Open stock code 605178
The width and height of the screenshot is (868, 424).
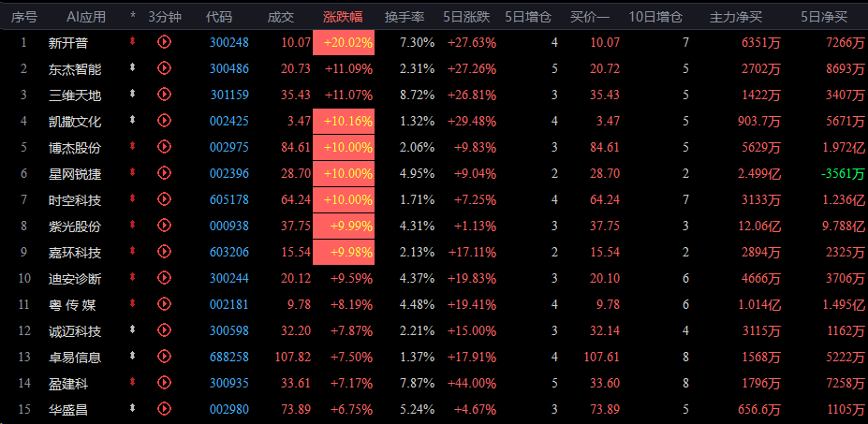(229, 199)
